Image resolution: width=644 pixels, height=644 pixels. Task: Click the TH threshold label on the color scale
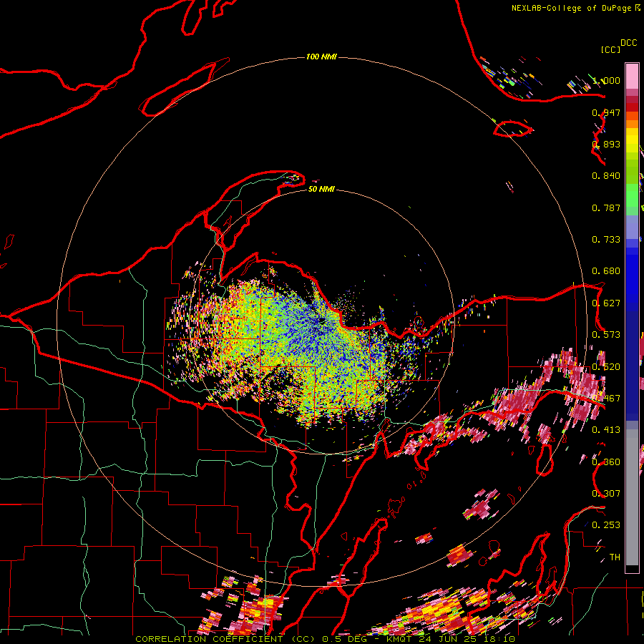[x=615, y=557]
